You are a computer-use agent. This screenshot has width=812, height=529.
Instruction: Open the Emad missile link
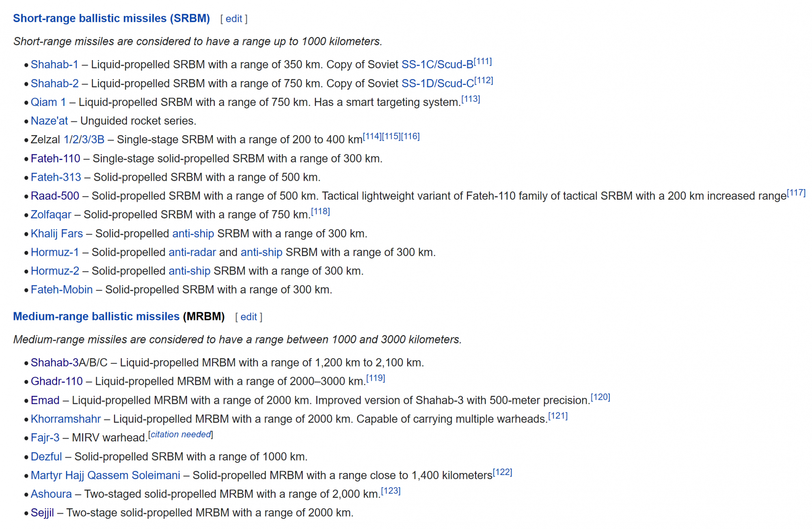[x=45, y=400]
